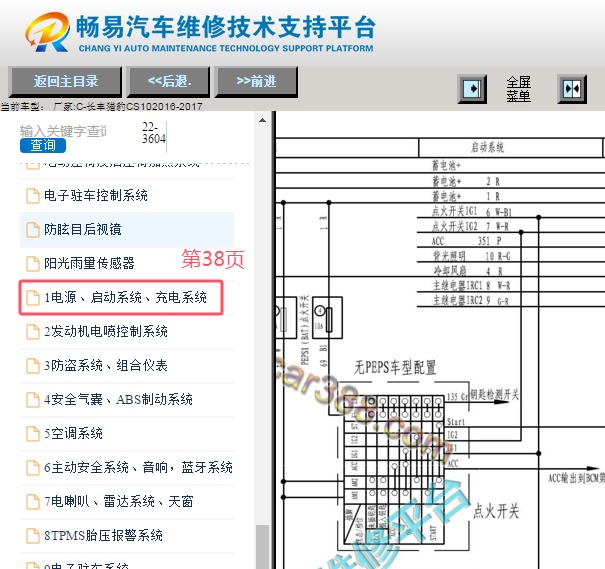605x569 pixels.
Task: Click document icon beside 防眩目后视镜
Action: pos(33,230)
